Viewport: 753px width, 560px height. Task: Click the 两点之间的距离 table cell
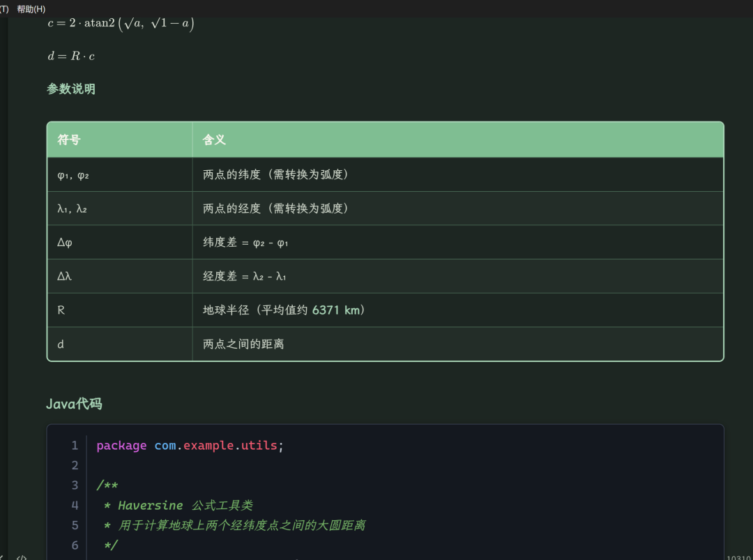(x=457, y=345)
